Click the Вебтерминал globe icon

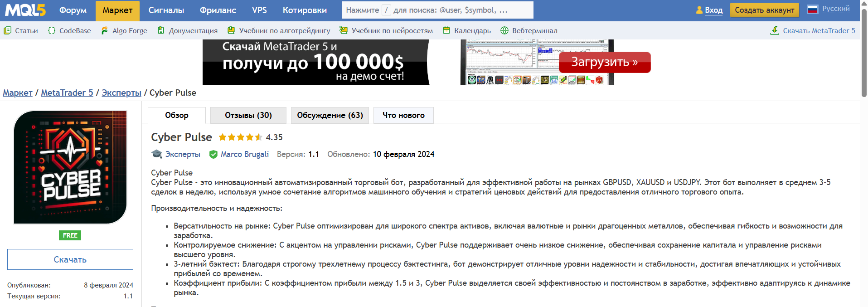point(504,30)
